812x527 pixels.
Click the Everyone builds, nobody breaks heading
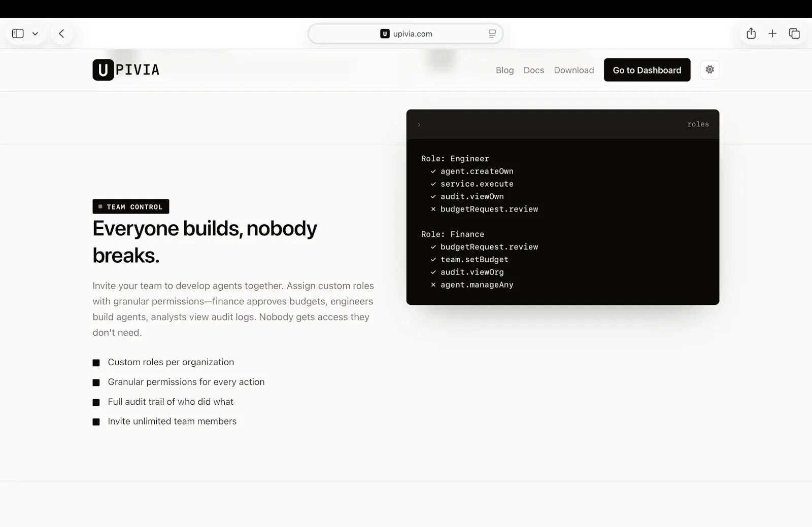pyautogui.click(x=205, y=242)
